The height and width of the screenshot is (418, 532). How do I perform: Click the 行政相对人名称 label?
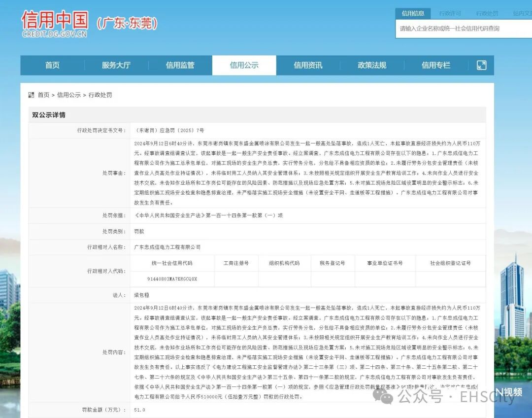[106, 247]
